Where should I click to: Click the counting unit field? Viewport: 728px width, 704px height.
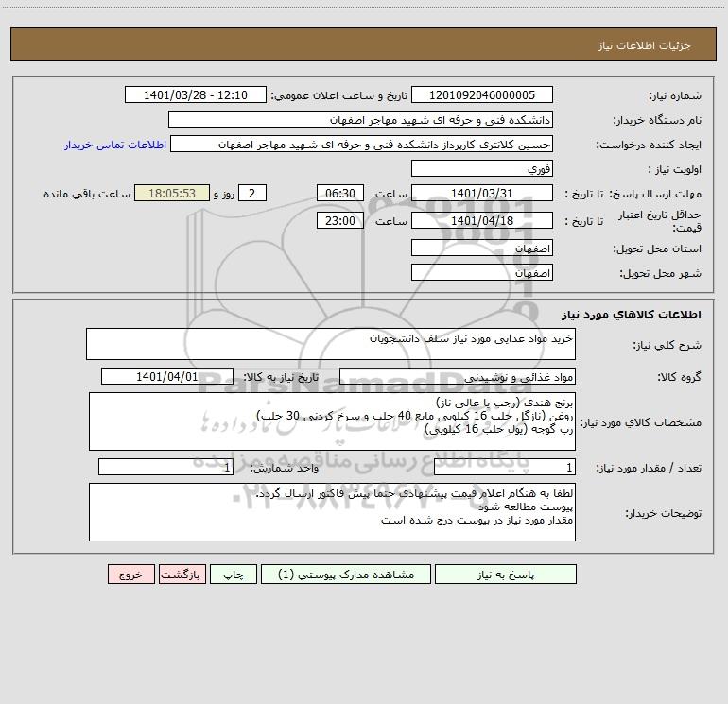pyautogui.click(x=165, y=467)
